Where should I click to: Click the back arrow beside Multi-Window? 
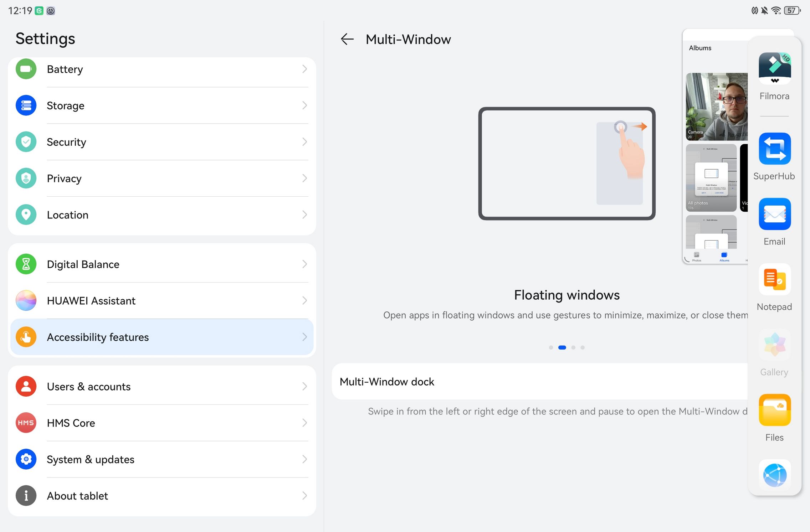click(347, 39)
